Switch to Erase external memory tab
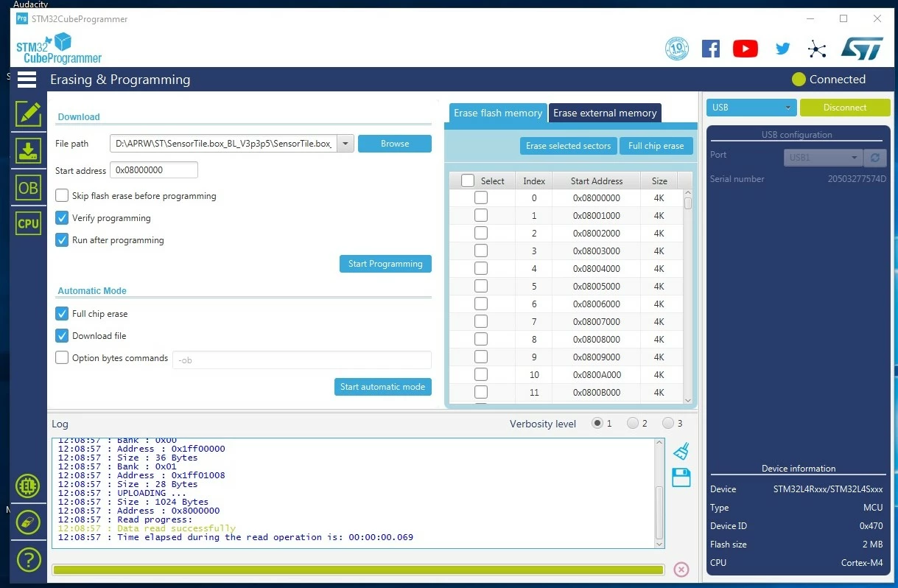This screenshot has height=588, width=898. [605, 113]
